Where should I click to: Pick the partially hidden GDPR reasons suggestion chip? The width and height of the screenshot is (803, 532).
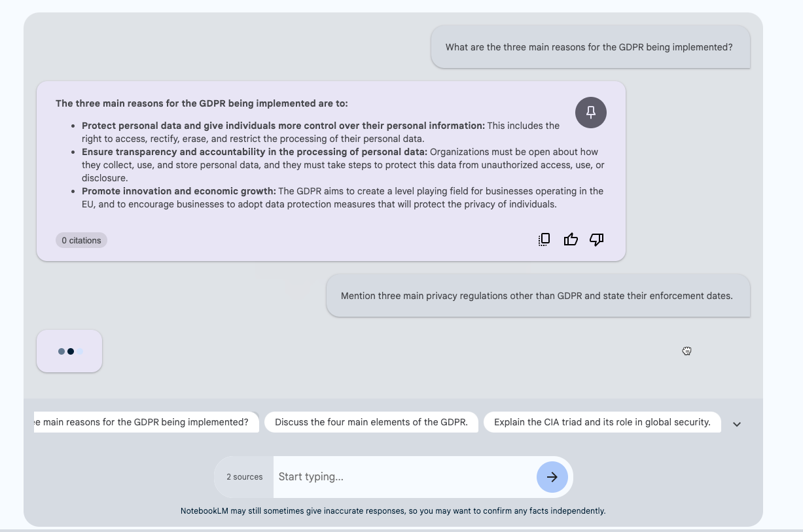tap(146, 422)
